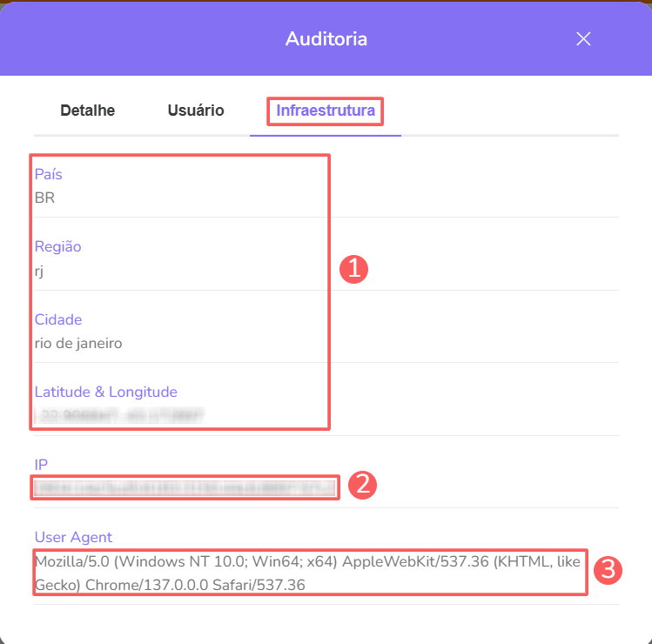Click the Latitude & Longitude label
The image size is (652, 644).
click(105, 392)
